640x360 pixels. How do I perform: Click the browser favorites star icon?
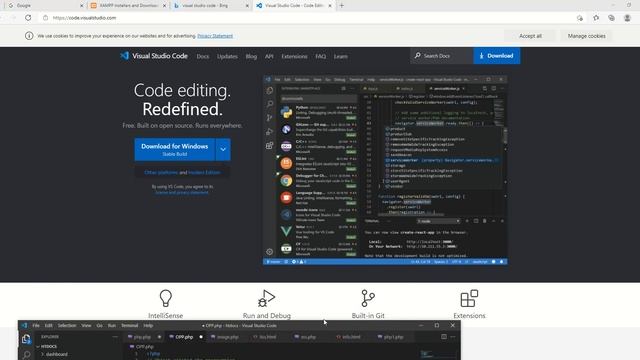[596, 18]
